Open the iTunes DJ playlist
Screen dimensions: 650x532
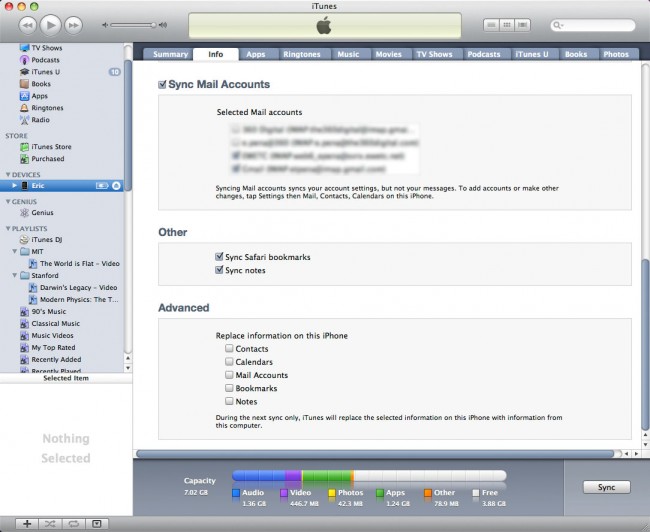click(47, 240)
